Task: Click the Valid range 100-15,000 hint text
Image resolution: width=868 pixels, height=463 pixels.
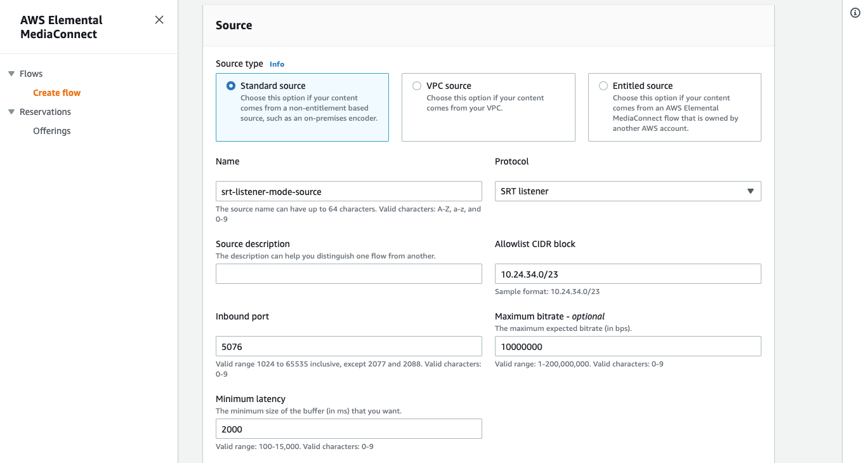Action: point(294,446)
